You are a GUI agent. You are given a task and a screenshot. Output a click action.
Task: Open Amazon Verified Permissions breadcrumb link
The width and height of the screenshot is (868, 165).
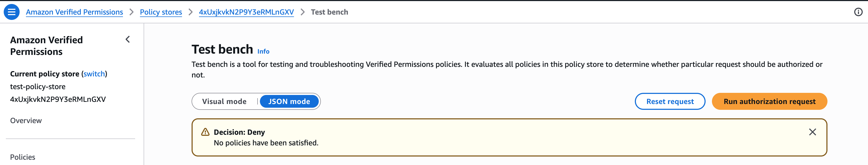pyautogui.click(x=74, y=12)
